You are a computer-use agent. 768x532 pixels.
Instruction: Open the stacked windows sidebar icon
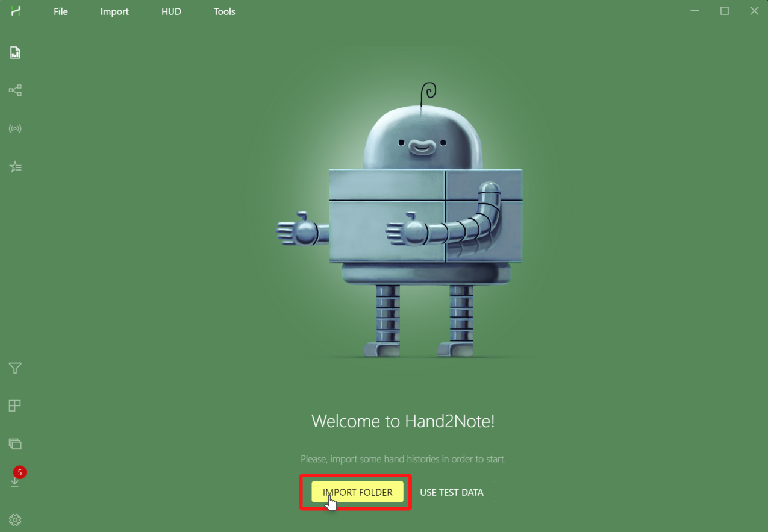tap(15, 444)
